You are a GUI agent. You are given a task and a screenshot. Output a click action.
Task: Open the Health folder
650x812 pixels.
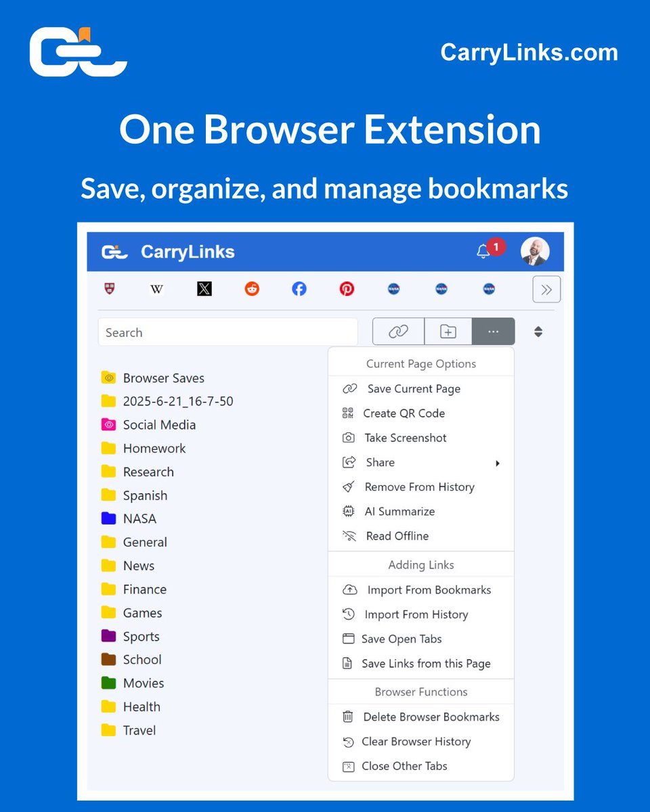point(131,706)
